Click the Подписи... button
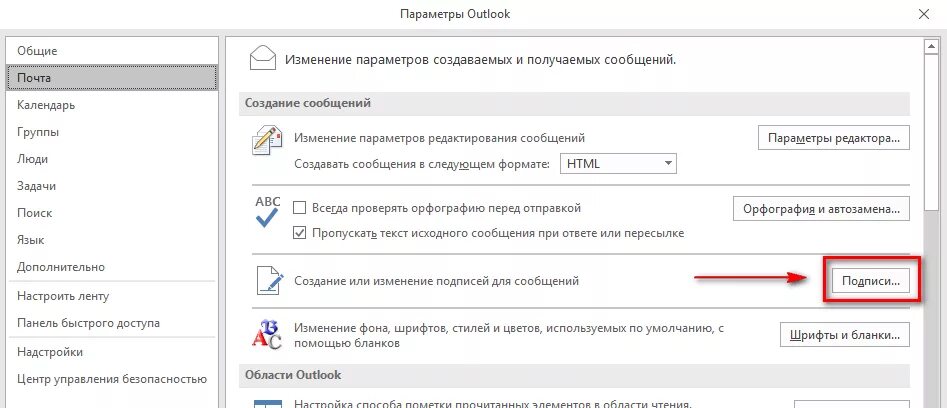The image size is (947, 408). click(870, 281)
